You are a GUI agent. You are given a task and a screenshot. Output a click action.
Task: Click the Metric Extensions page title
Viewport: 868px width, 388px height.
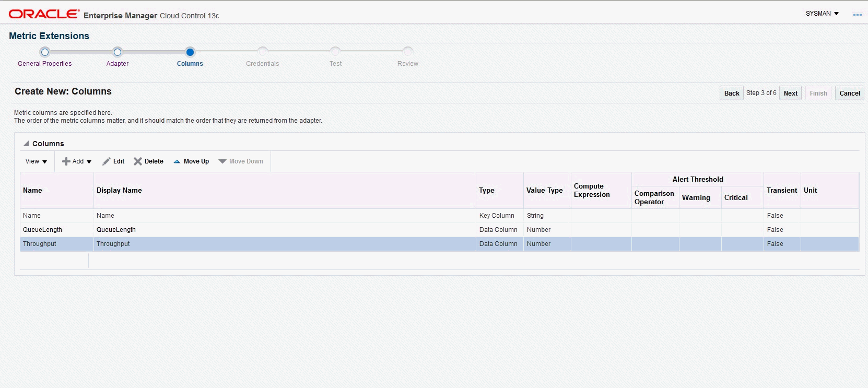(49, 36)
